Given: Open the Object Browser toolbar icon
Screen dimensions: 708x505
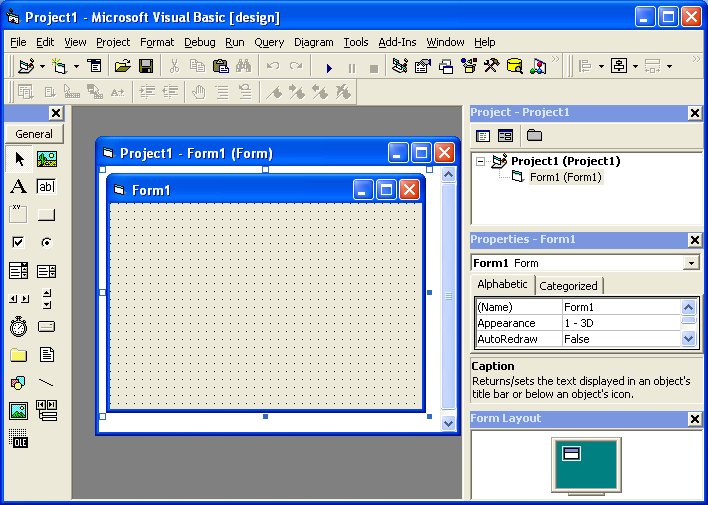Looking at the screenshot, I should pyautogui.click(x=469, y=66).
